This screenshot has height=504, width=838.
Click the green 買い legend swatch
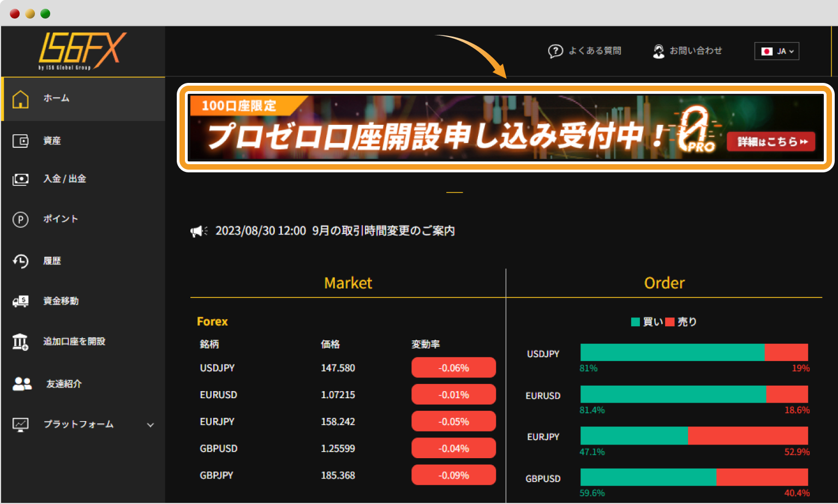(636, 322)
